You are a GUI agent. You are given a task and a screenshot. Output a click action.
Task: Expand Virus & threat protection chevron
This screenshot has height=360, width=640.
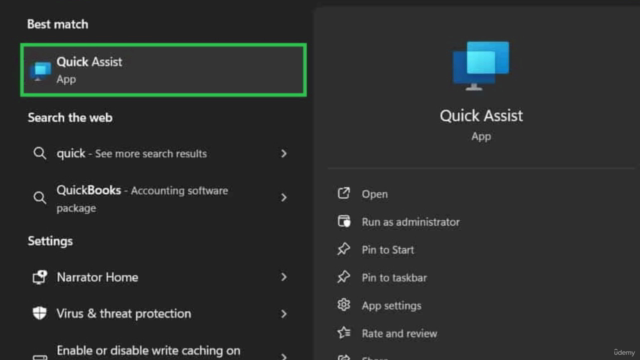(x=284, y=314)
